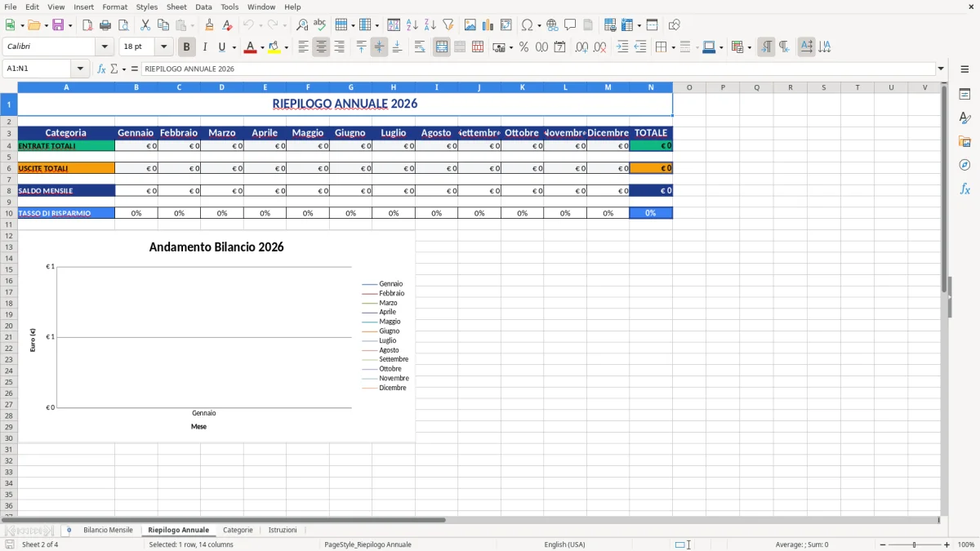Expand the formula bar arrow
This screenshot has width=980, height=551.
pyautogui.click(x=941, y=69)
